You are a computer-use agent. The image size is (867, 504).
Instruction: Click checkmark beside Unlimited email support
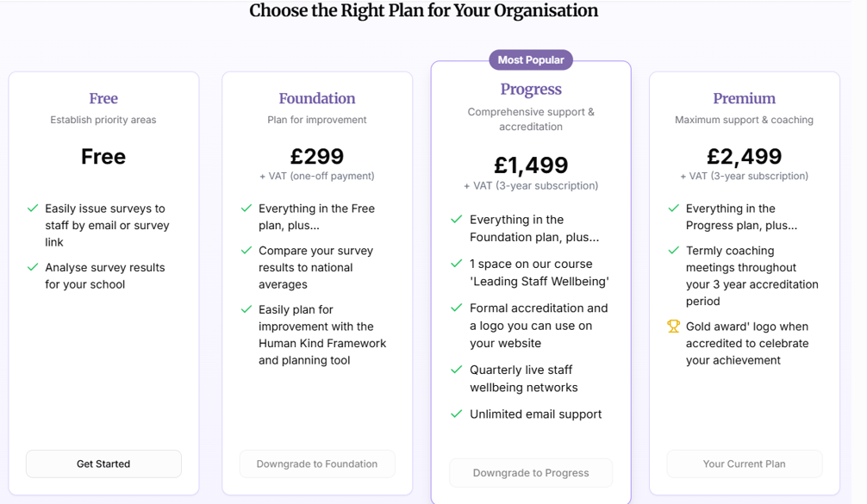pos(456,414)
